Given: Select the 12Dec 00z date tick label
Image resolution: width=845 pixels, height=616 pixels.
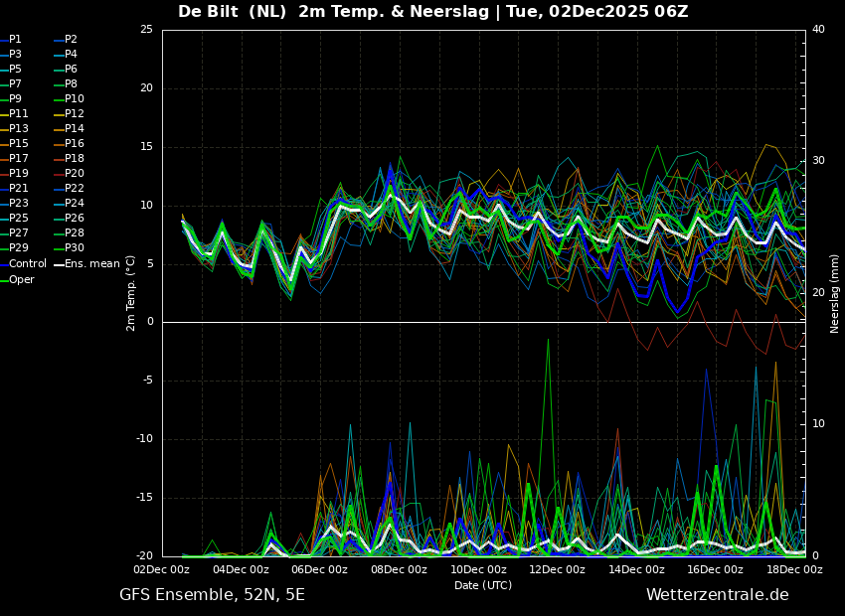Looking at the screenshot, I should click(x=557, y=569).
